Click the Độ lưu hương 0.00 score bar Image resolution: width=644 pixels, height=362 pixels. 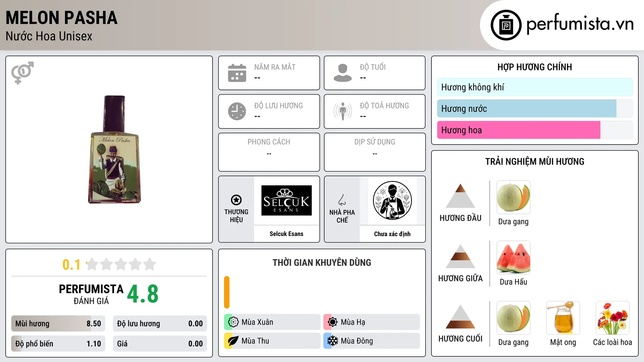point(160,324)
